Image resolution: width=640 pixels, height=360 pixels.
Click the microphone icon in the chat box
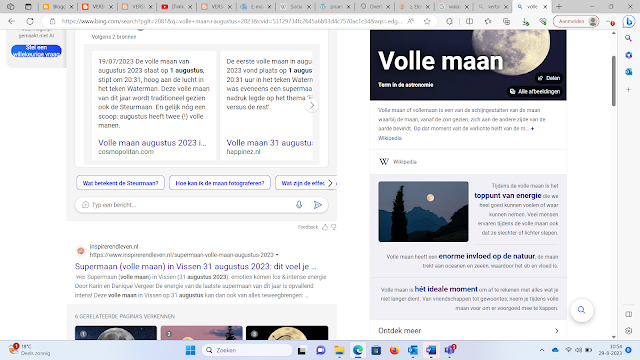(299, 204)
